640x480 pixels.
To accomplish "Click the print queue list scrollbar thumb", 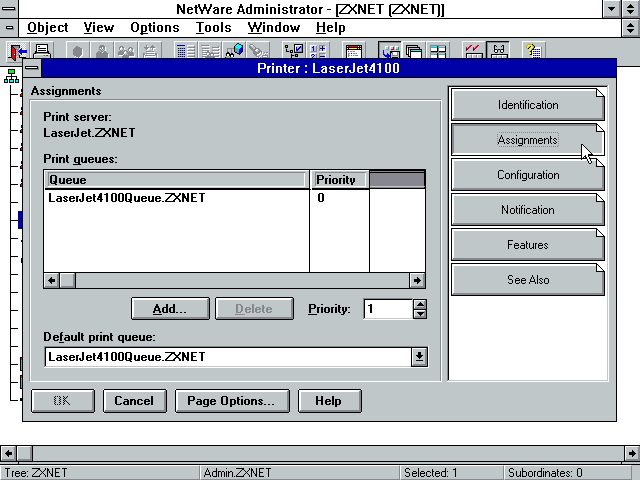I will 67,280.
